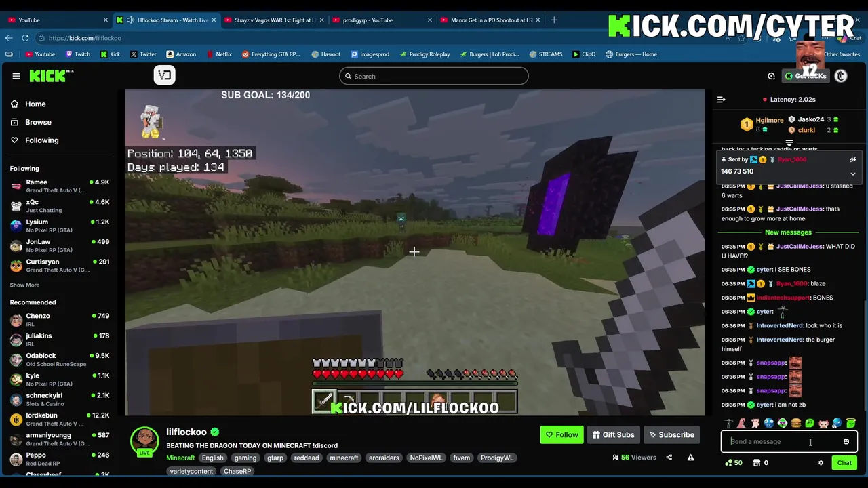Select the NoPixelWL tag
The height and width of the screenshot is (488, 868).
click(x=426, y=457)
